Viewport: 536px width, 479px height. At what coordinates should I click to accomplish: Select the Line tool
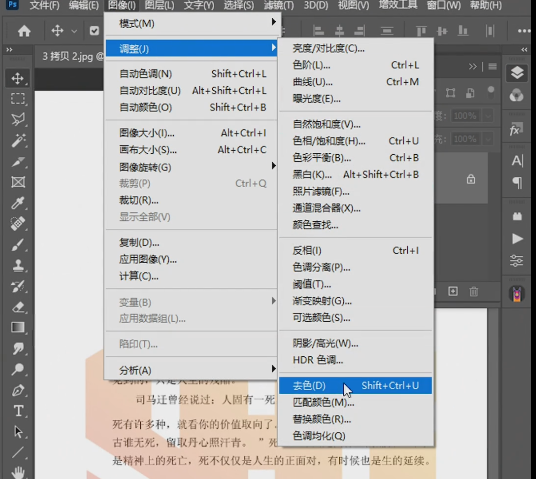18,452
